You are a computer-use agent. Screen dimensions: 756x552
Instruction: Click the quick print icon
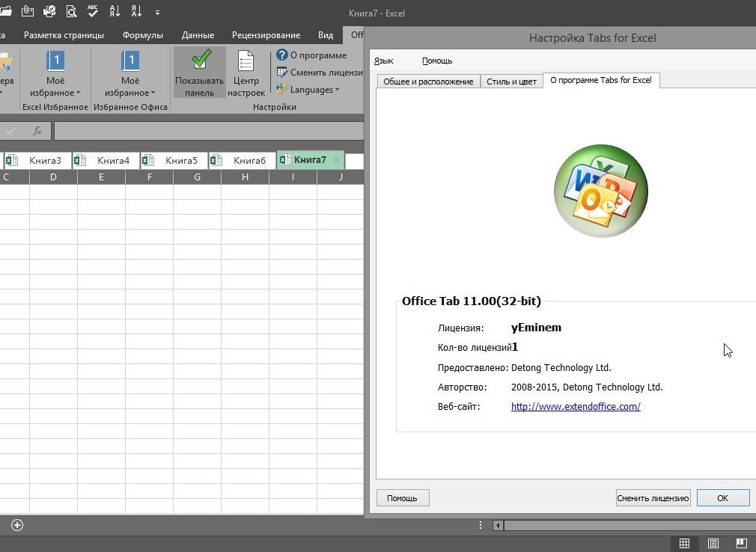click(49, 11)
